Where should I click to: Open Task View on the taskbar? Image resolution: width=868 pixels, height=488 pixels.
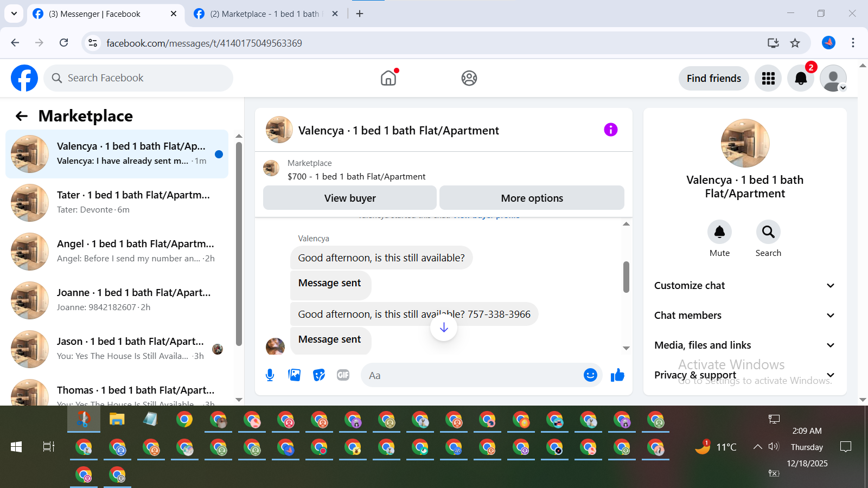pos(49,447)
